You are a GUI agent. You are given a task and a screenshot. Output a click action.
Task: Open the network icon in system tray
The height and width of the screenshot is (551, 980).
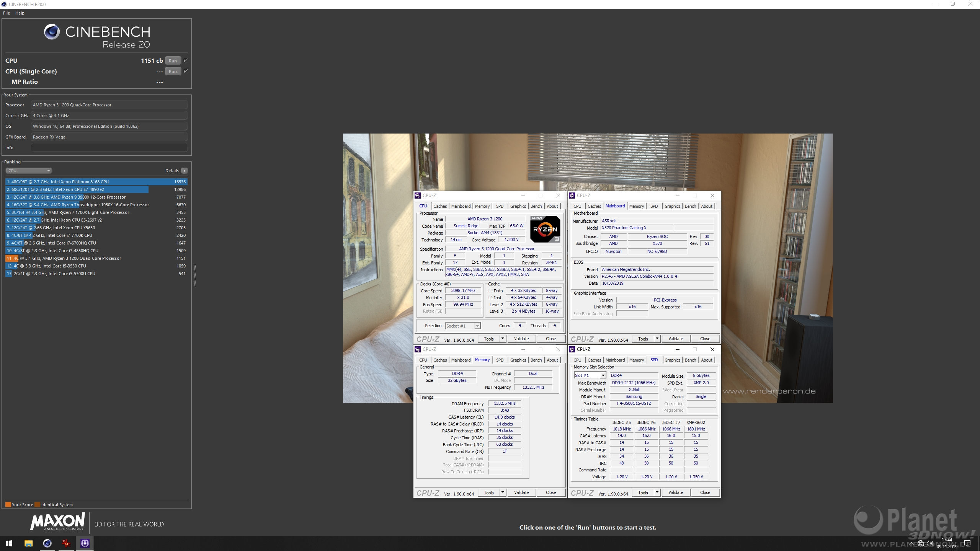pyautogui.click(x=921, y=543)
